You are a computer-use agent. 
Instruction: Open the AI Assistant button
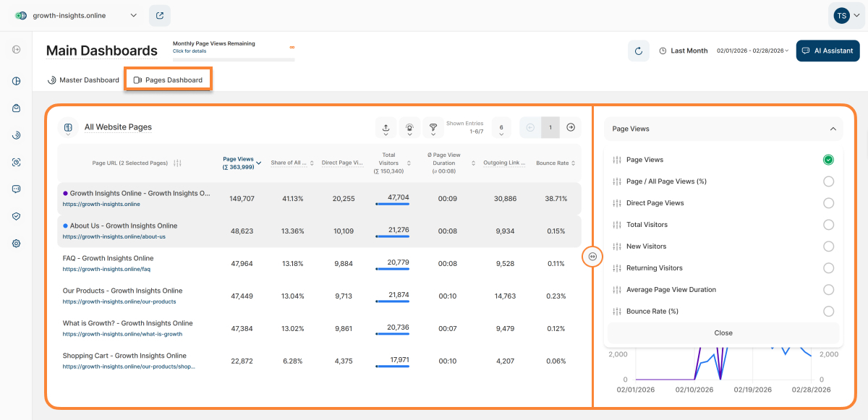[x=827, y=51]
